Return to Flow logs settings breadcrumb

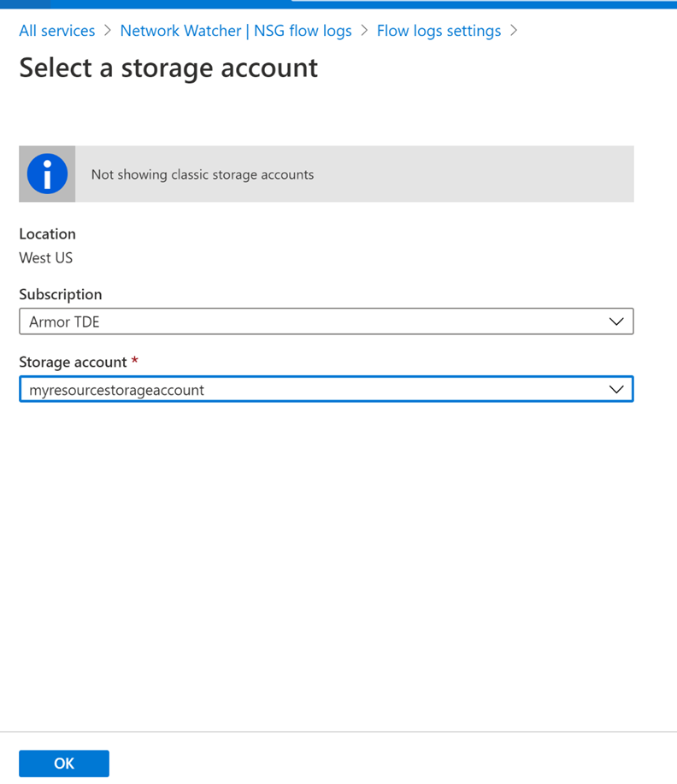[x=439, y=31]
